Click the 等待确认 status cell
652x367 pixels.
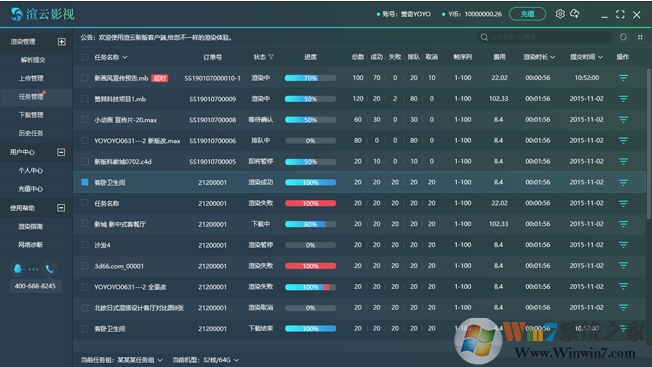click(261, 120)
